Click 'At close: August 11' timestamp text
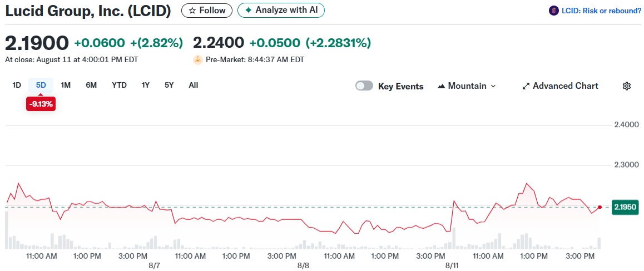 point(72,60)
